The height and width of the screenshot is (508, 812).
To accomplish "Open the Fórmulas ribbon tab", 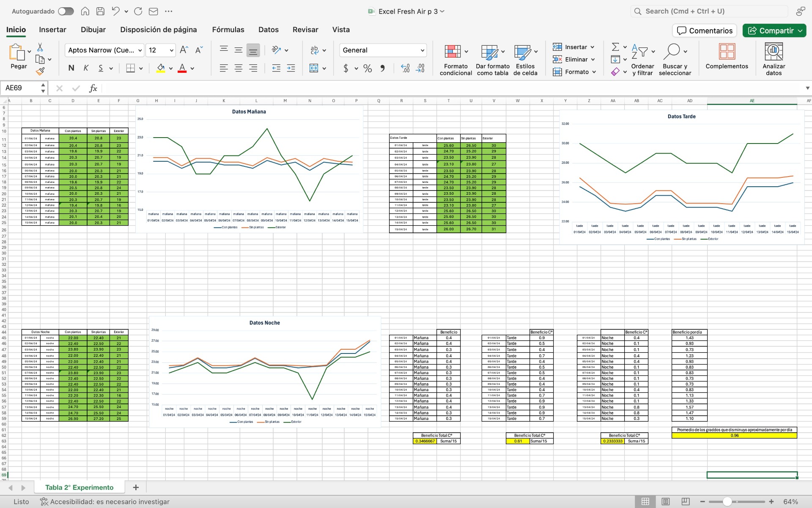I will point(228,30).
